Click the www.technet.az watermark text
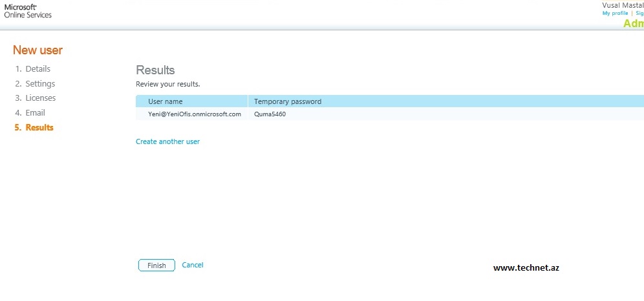 pos(526,267)
